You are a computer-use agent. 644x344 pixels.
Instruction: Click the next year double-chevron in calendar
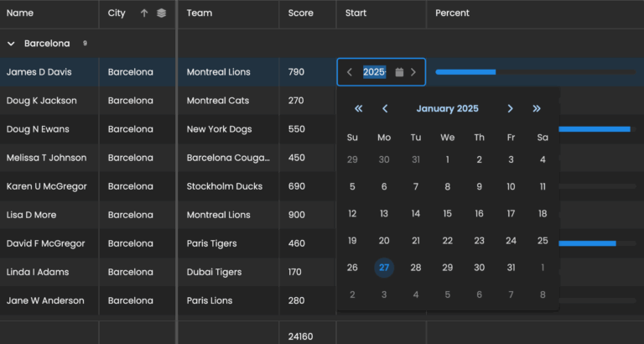[x=537, y=108]
